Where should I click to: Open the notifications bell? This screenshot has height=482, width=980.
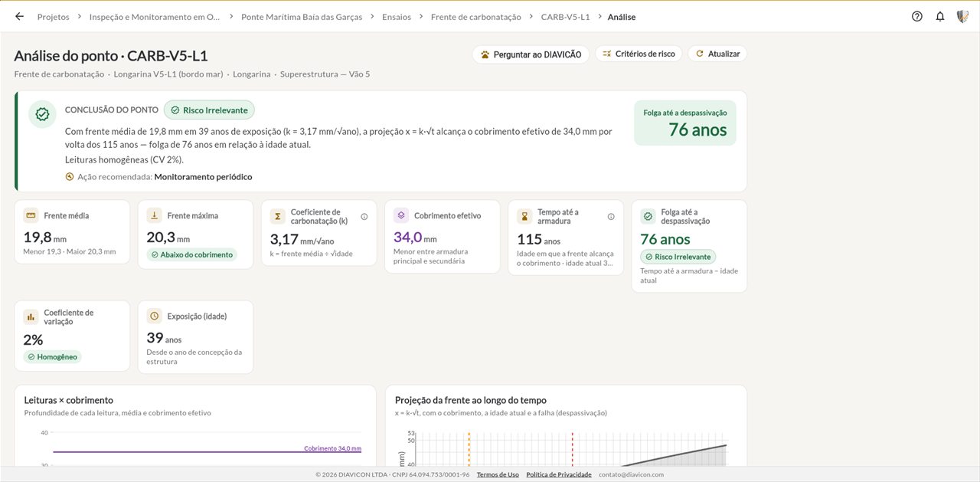point(940,16)
